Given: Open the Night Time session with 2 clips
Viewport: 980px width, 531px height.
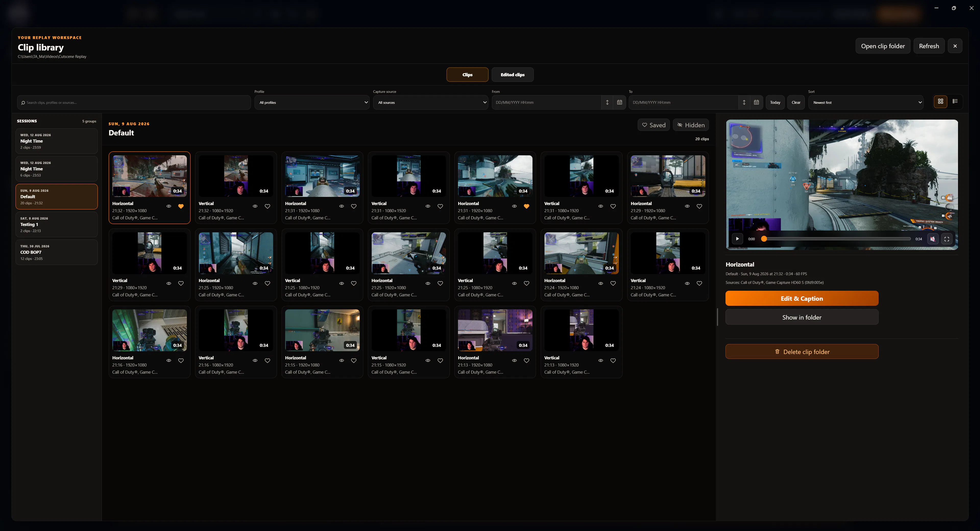Looking at the screenshot, I should [57, 141].
